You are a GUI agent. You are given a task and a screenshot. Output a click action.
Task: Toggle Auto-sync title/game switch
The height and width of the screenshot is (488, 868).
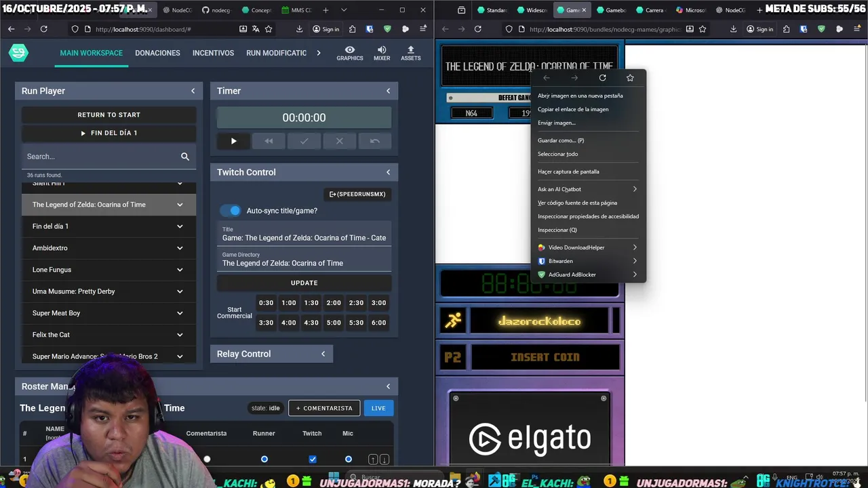231,211
